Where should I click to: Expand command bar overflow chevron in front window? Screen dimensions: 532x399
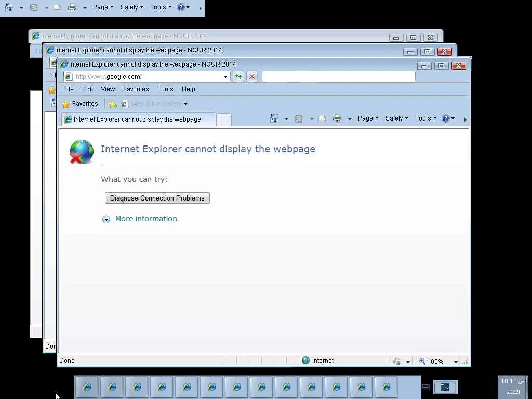[x=465, y=119]
